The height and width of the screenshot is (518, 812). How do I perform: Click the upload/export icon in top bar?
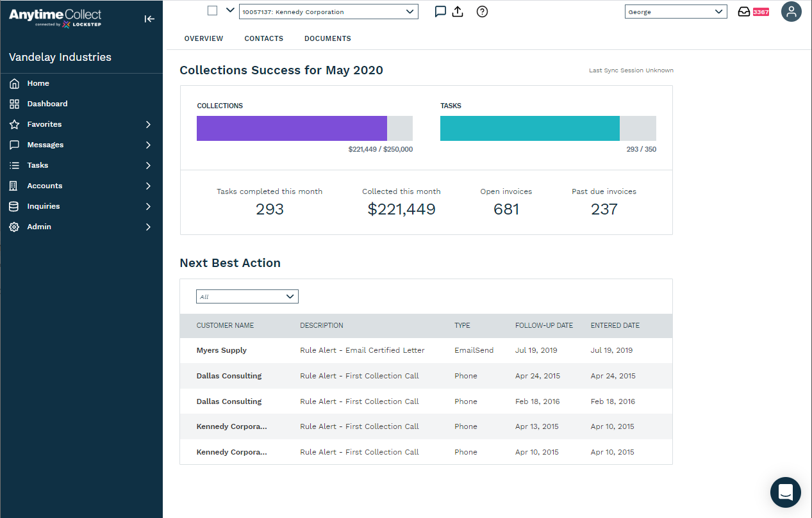458,12
